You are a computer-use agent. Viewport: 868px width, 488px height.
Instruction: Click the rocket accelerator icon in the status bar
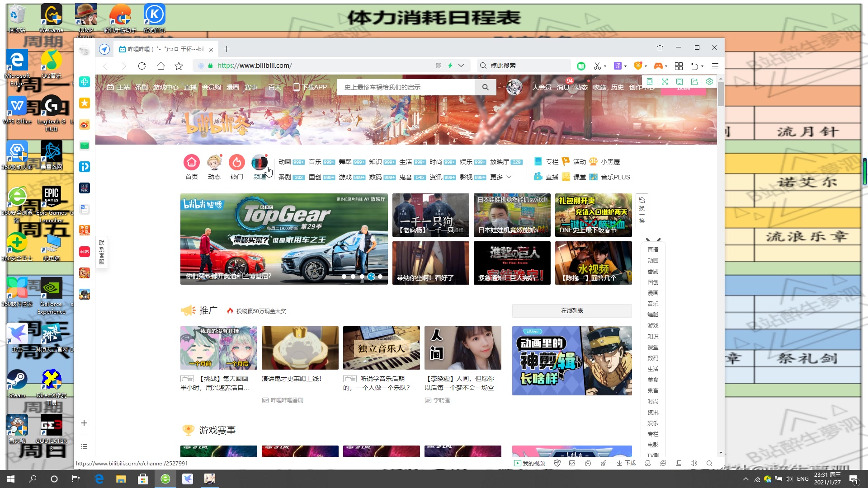tap(603, 463)
